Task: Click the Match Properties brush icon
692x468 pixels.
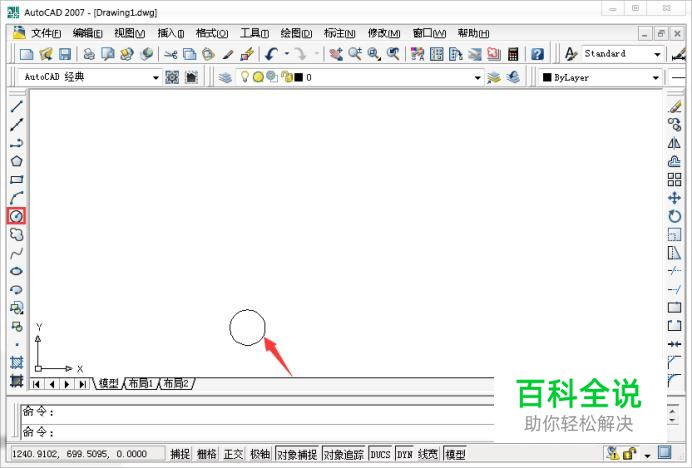Action: 228,54
